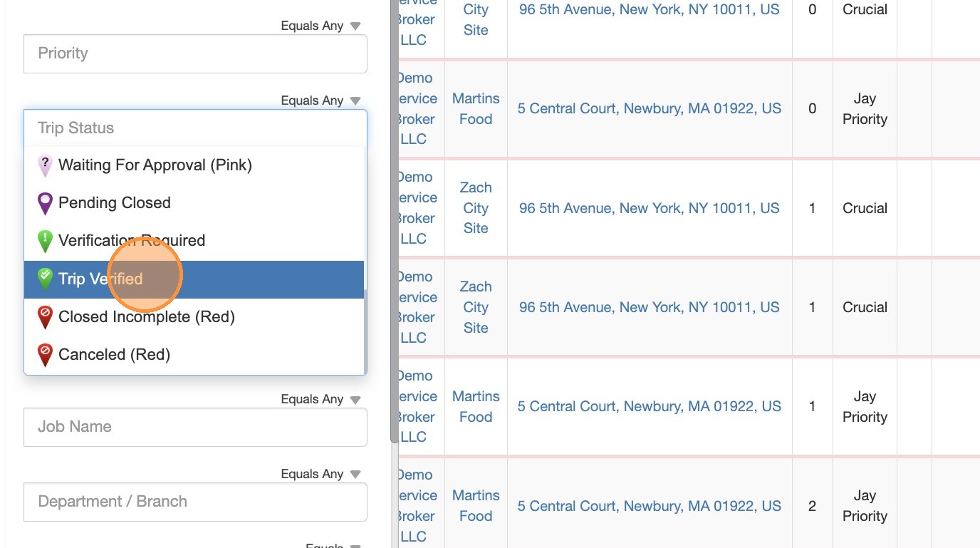Open the Martins Food site link
Screen dimensions: 980x548
click(476, 109)
